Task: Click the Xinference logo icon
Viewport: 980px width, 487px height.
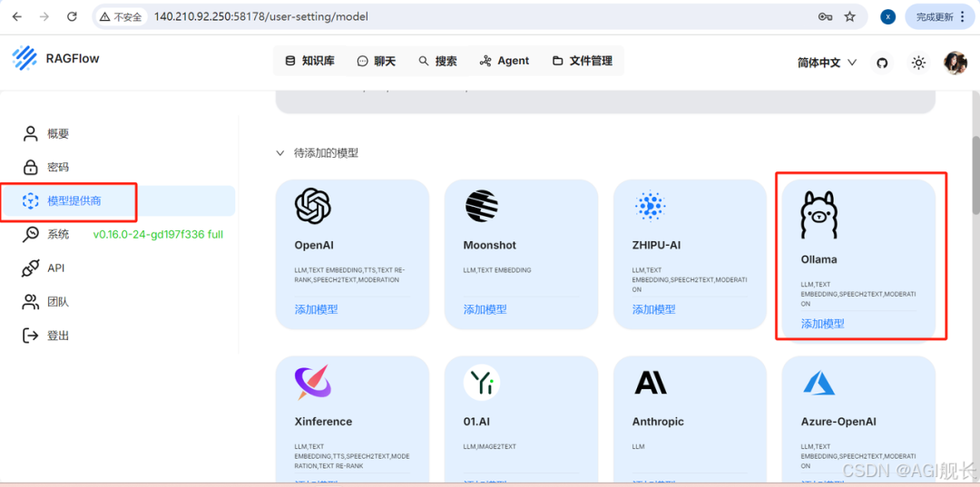Action: (x=312, y=382)
